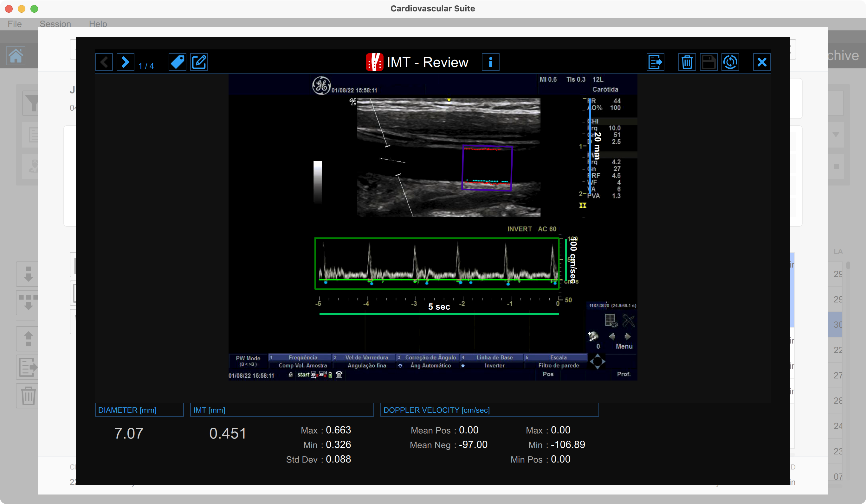Click the export report icon

click(655, 62)
